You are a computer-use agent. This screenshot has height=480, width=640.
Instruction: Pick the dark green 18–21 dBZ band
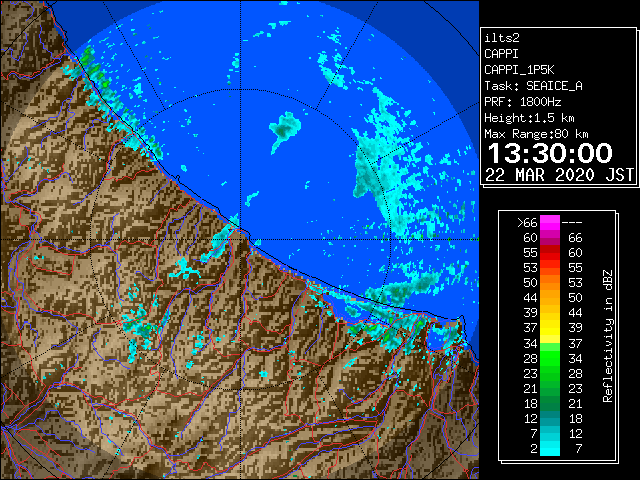click(x=550, y=403)
